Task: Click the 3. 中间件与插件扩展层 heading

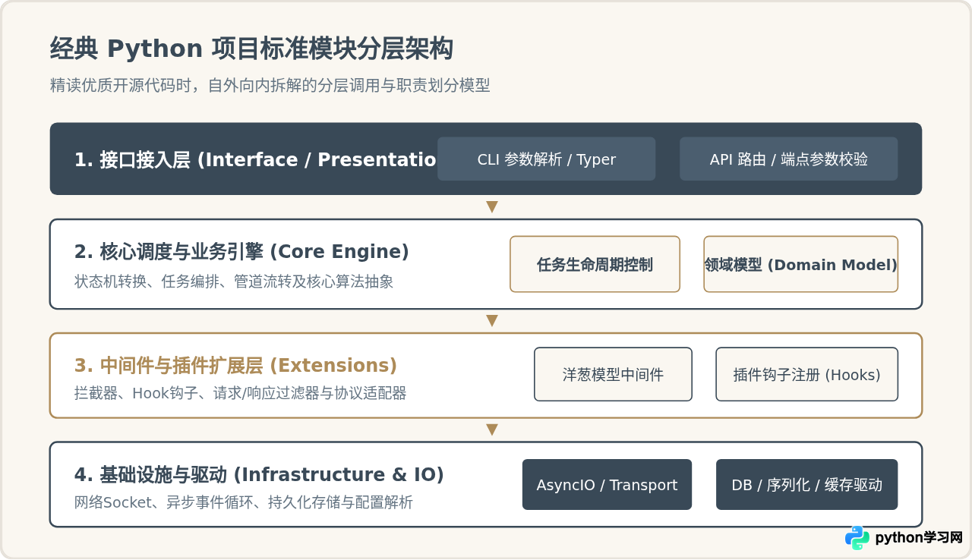Action: tap(235, 365)
